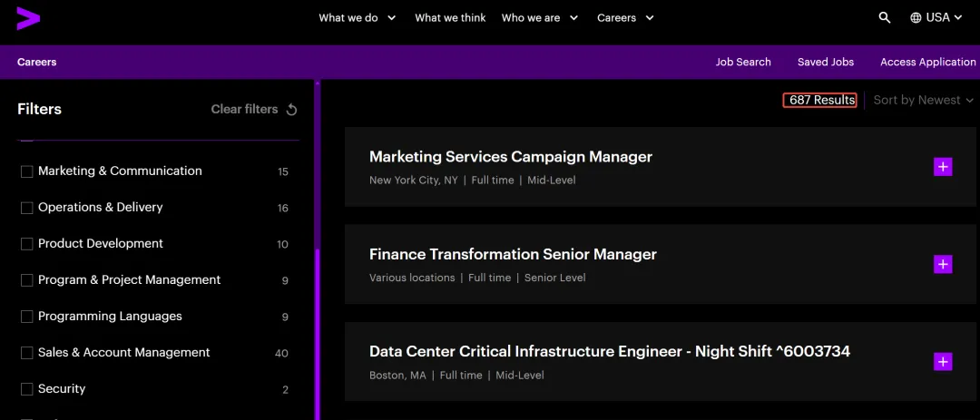This screenshot has height=420, width=980.
Task: Open the search magnifier icon
Action: pyautogui.click(x=885, y=17)
